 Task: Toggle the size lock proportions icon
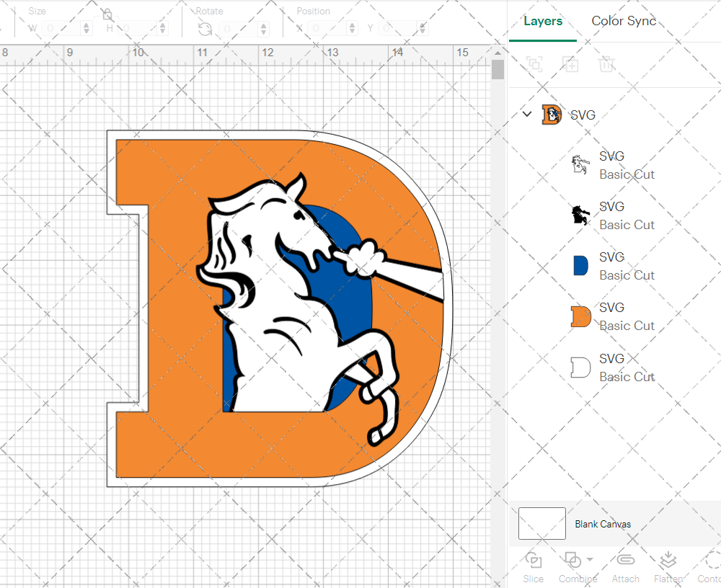107,14
